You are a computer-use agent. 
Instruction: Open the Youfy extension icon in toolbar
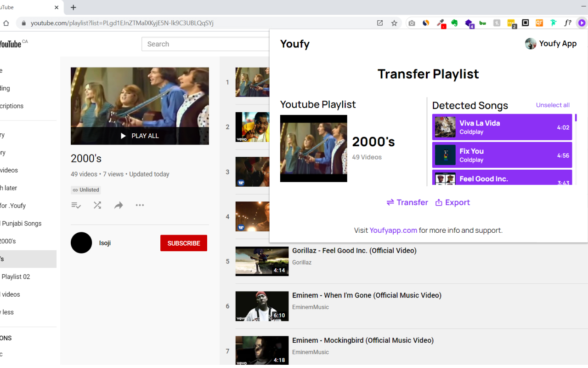pyautogui.click(x=582, y=23)
